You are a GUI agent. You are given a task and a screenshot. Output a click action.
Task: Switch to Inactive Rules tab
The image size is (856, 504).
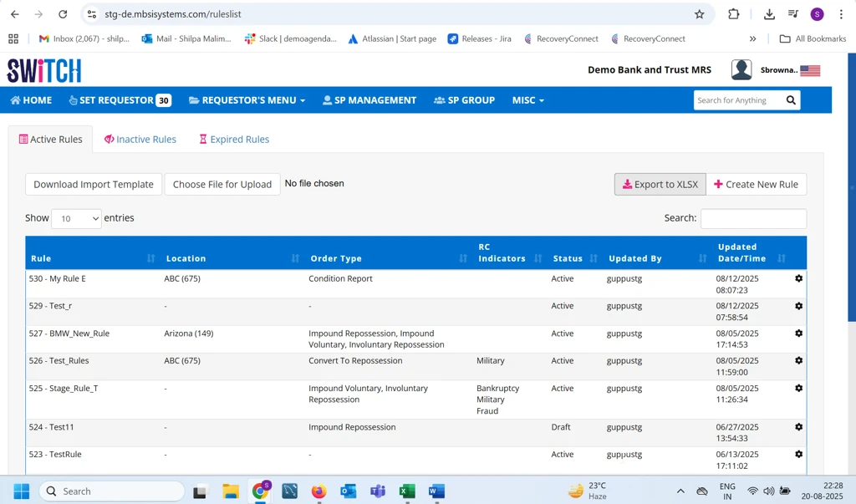[140, 140]
